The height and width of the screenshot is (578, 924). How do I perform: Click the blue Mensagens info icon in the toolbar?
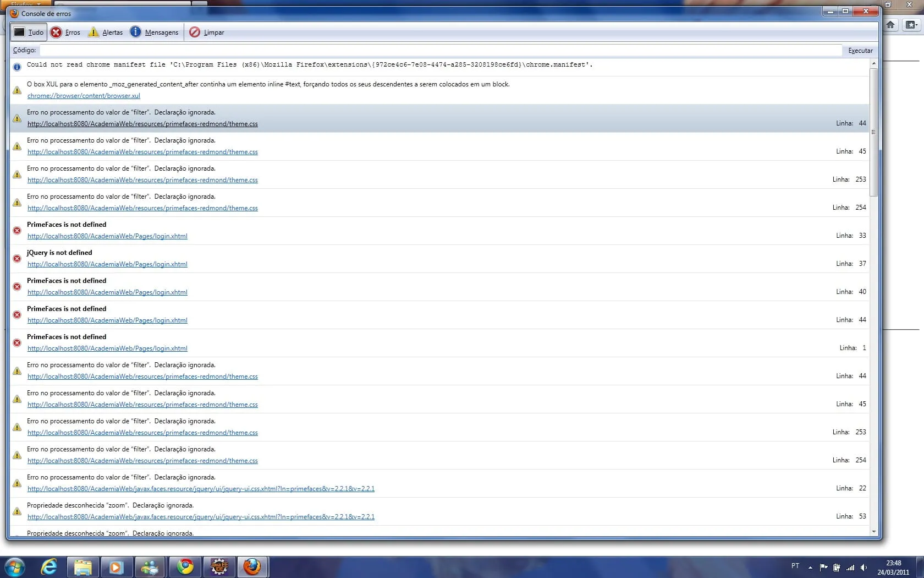(135, 32)
